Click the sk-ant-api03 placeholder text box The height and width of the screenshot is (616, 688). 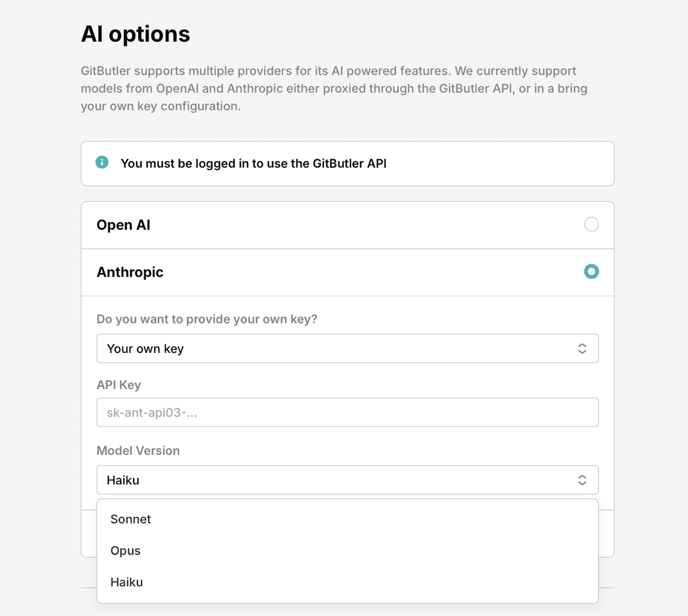point(347,412)
